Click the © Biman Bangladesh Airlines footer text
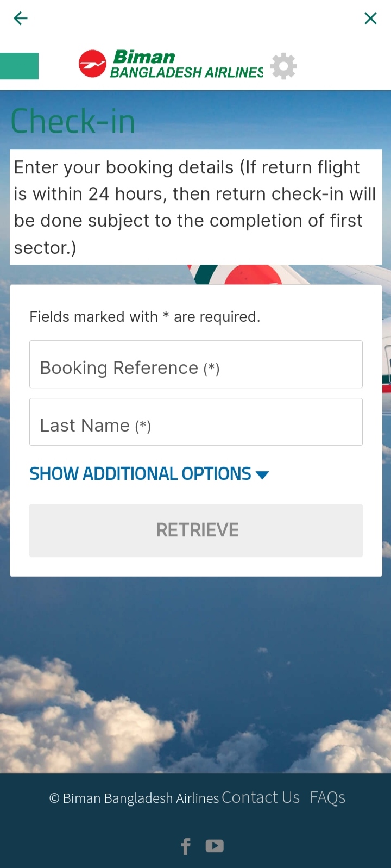The height and width of the screenshot is (868, 391). 134,798
